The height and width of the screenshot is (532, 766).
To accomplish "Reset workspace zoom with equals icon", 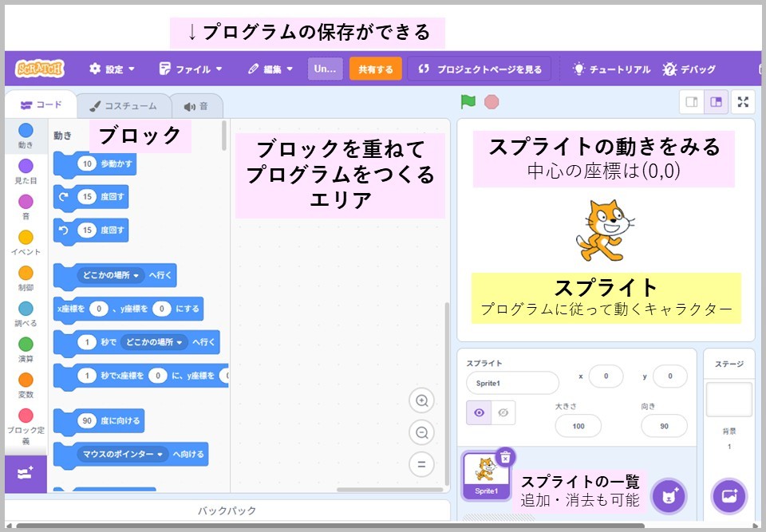I will click(421, 463).
